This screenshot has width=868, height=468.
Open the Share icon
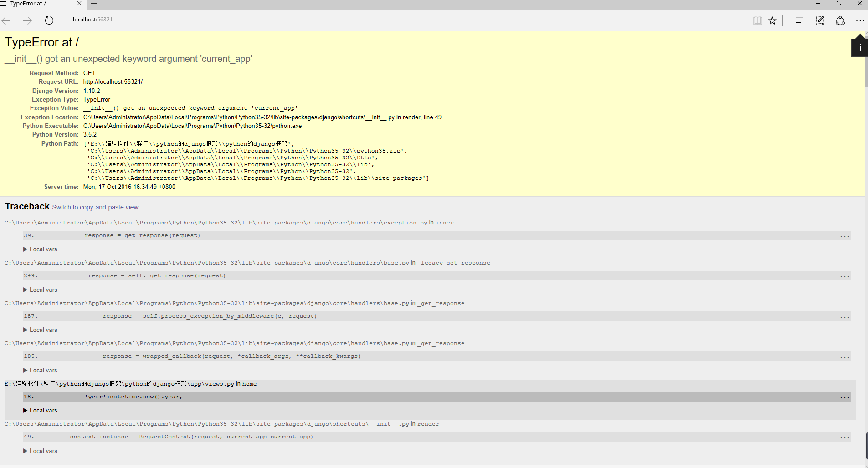840,20
